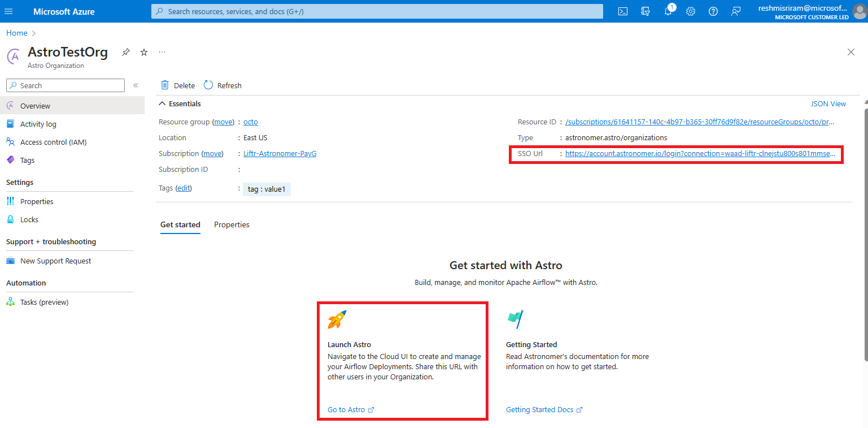Mark AstroTestOrg as favorite with the star
The image size is (868, 428).
pos(144,52)
